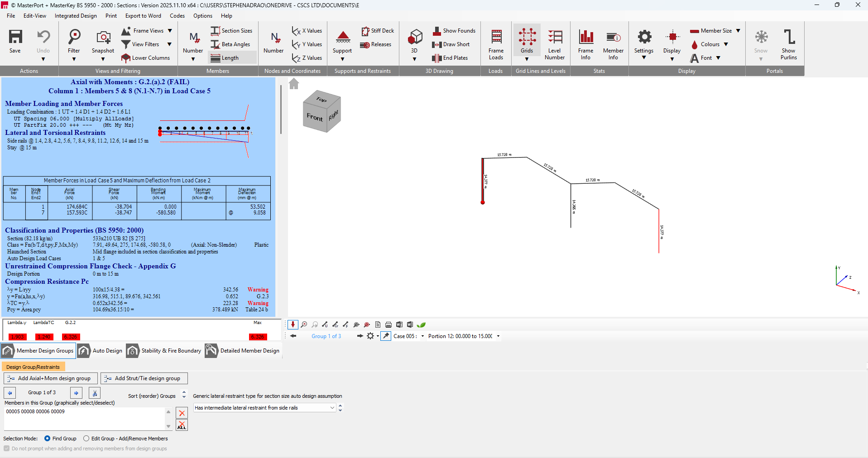Click Add Axial+Mom design group button
This screenshot has height=458, width=868.
tap(50, 378)
